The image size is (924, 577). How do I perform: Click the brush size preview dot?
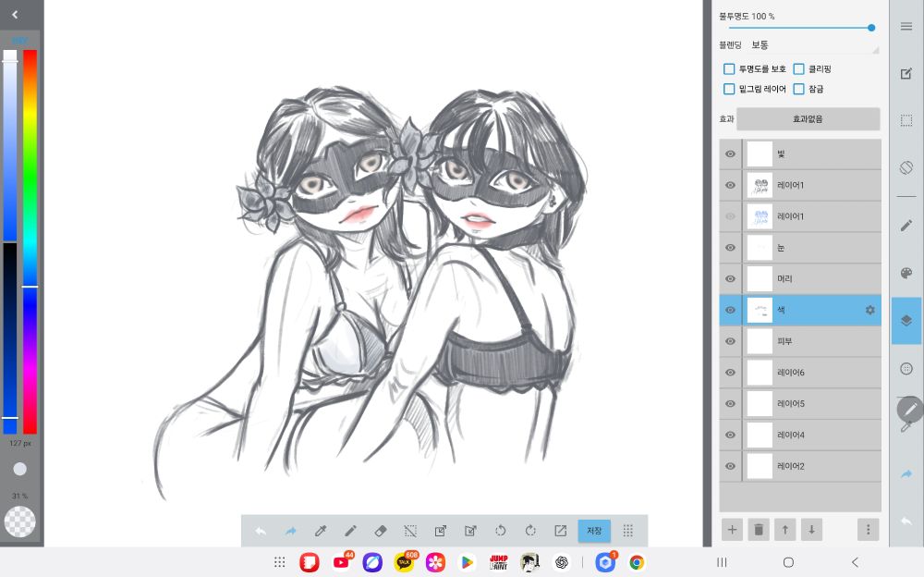pyautogui.click(x=20, y=469)
